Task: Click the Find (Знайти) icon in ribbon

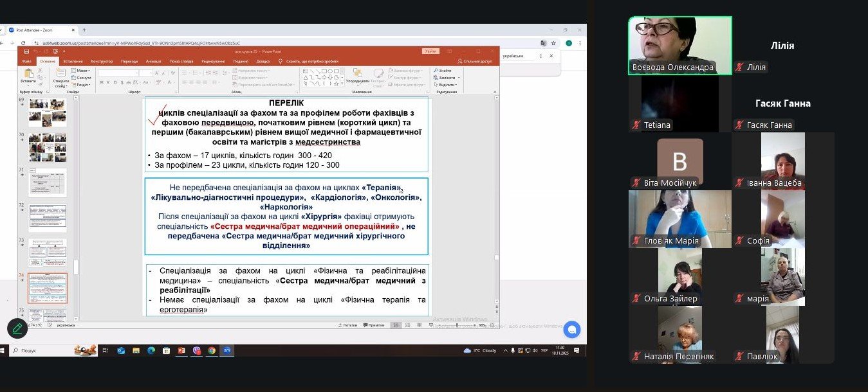Action: point(444,70)
